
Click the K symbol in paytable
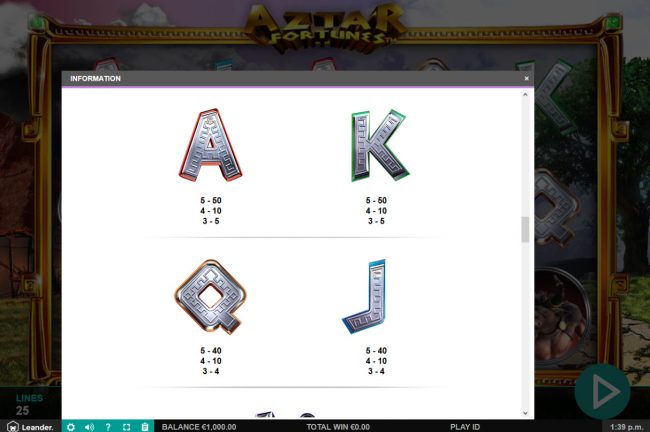click(379, 145)
